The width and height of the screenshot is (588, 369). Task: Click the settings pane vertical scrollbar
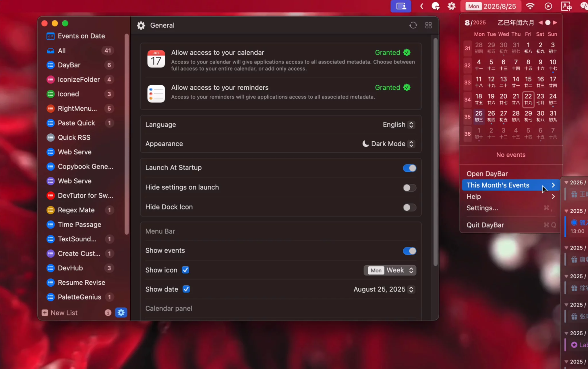(x=436, y=152)
